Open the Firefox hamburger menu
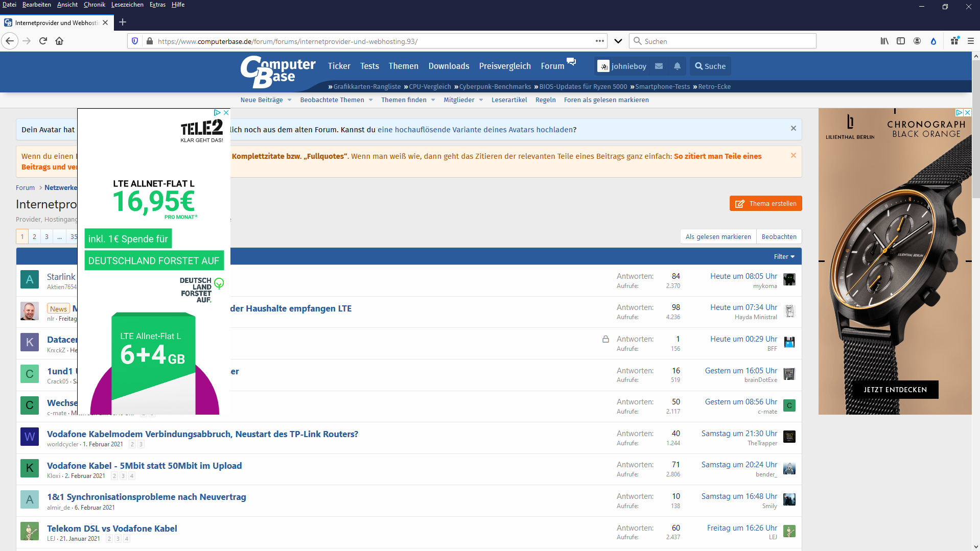Viewport: 980px width, 551px height. [971, 41]
